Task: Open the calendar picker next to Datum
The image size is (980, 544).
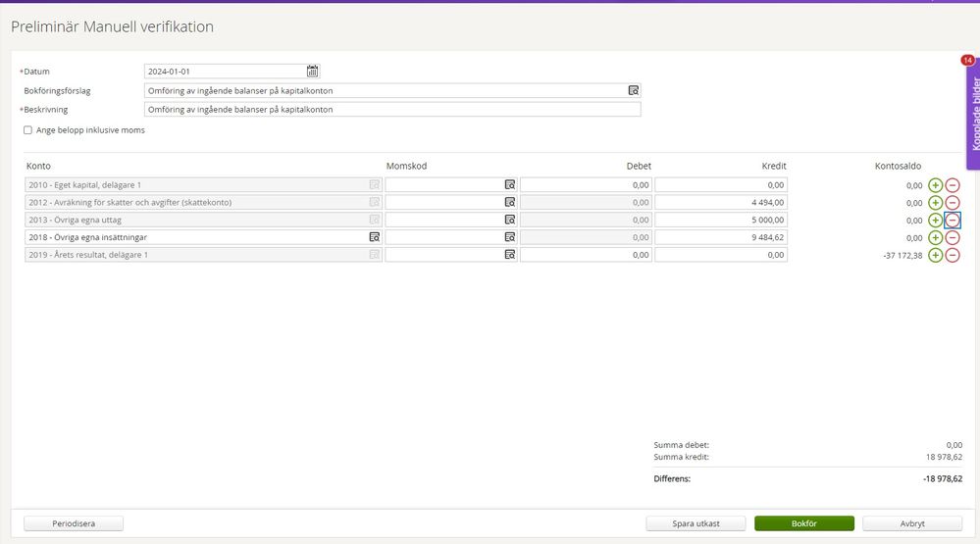Action: pos(313,71)
